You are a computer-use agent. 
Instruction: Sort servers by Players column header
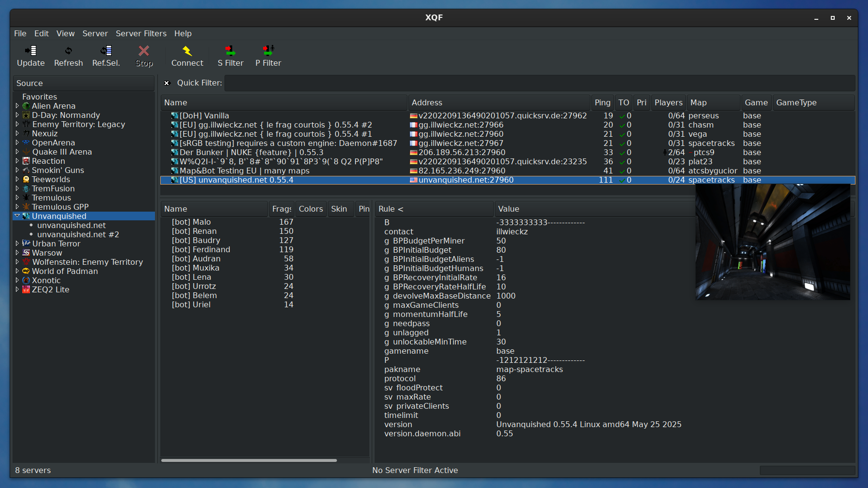coord(669,102)
